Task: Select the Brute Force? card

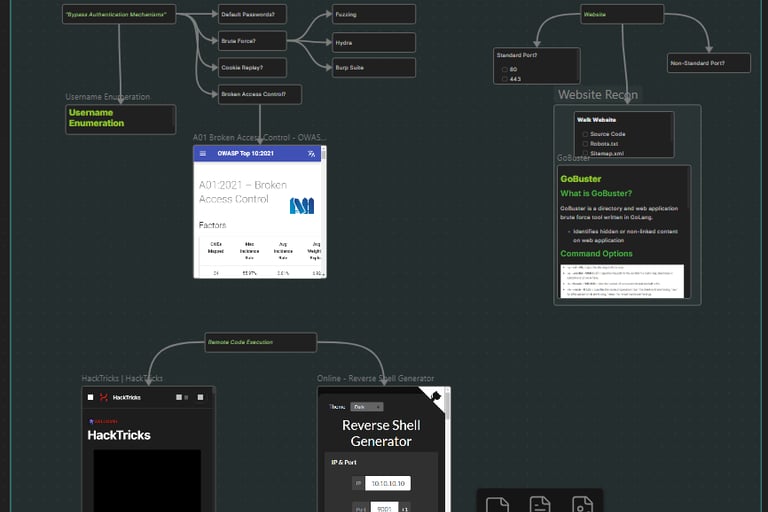Action: coord(252,41)
